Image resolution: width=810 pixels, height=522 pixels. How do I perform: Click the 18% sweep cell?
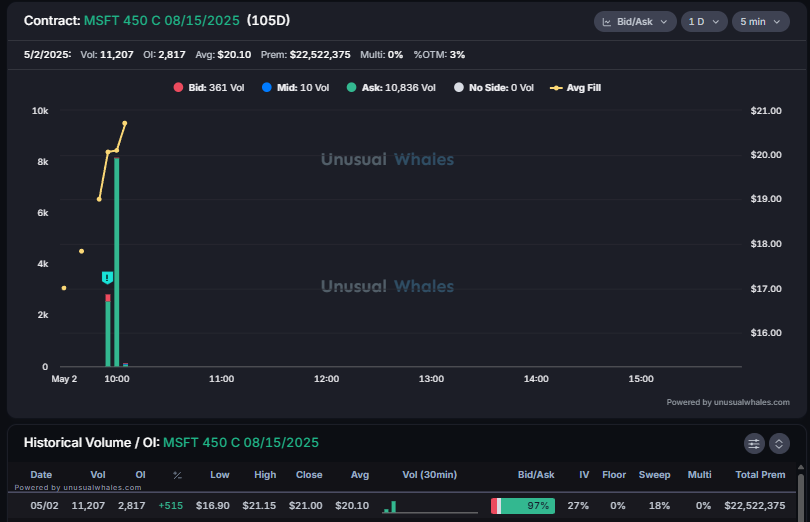[660, 505]
